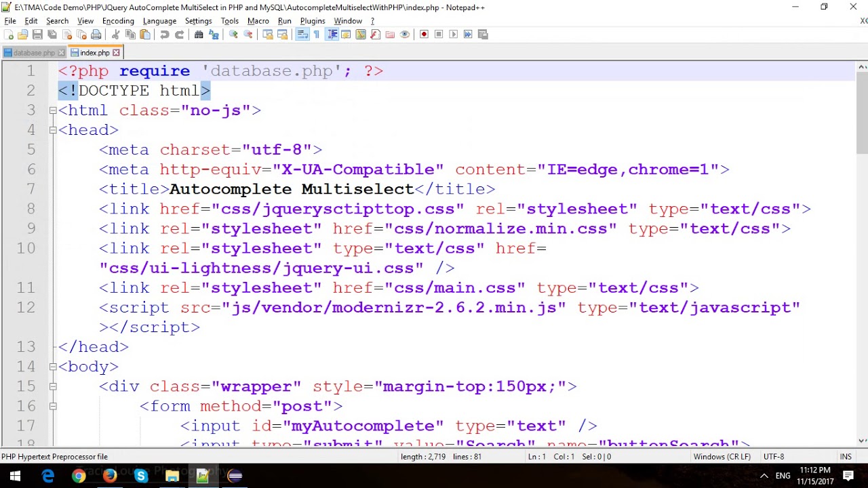Redo the last action from the toolbar
Viewport: 868px width, 488px height.
tap(179, 34)
